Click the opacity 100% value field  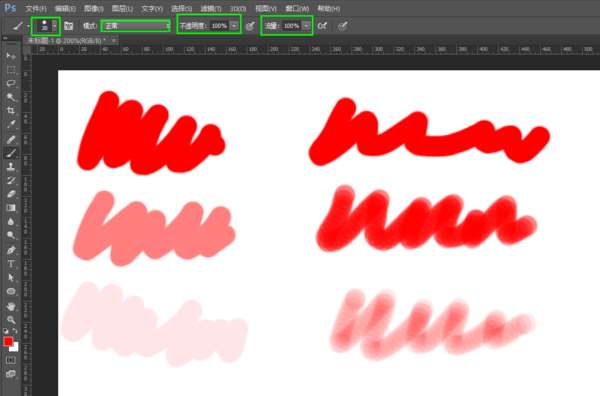pyautogui.click(x=219, y=26)
